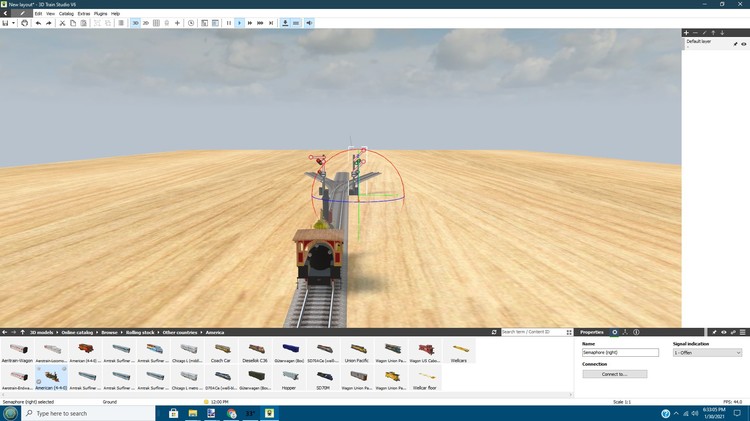Toggle Default layer lock pin
Screen dimensions: 750x421
click(x=736, y=44)
